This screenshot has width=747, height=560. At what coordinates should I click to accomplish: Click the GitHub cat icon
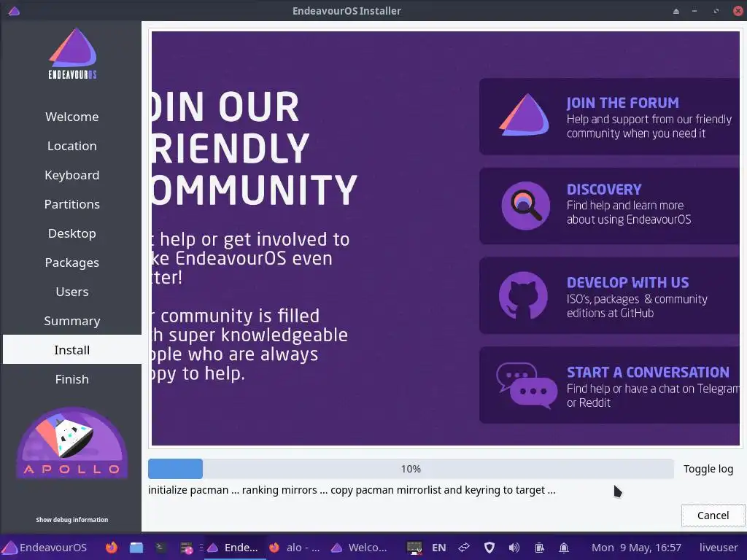pyautogui.click(x=523, y=295)
